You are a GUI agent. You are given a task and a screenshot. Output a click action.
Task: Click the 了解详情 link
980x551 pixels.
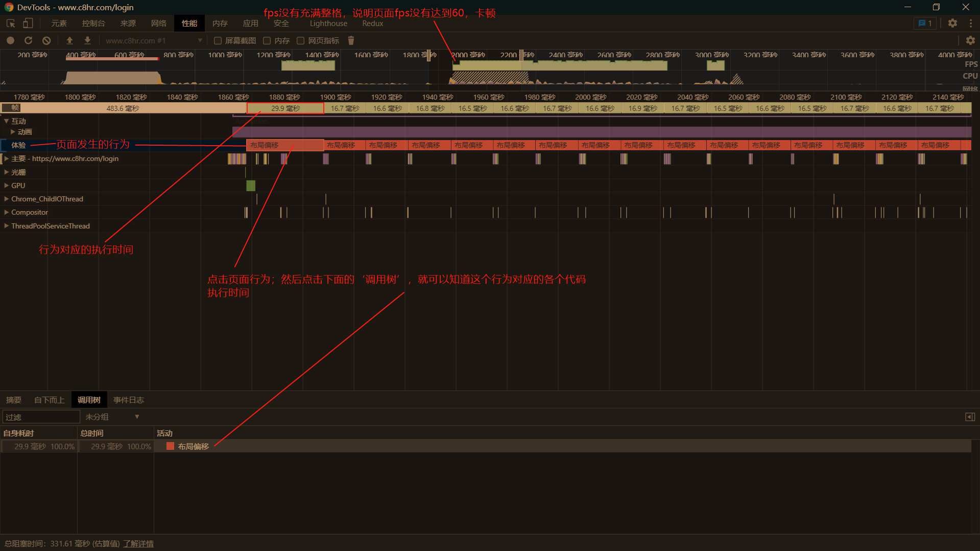[138, 544]
